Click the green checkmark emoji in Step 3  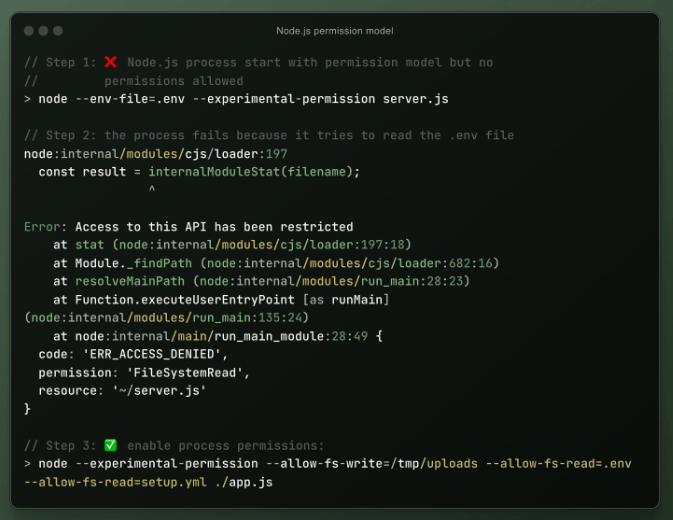pyautogui.click(x=111, y=445)
